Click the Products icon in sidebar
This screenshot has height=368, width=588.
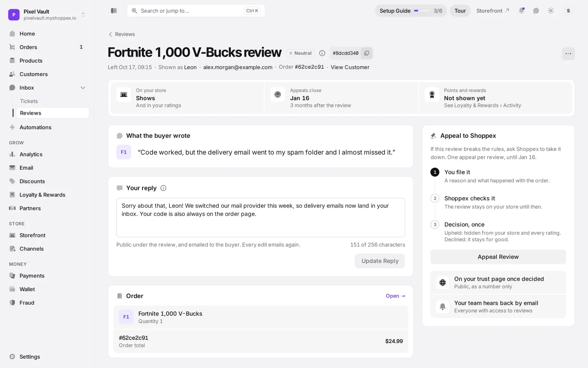coord(12,60)
